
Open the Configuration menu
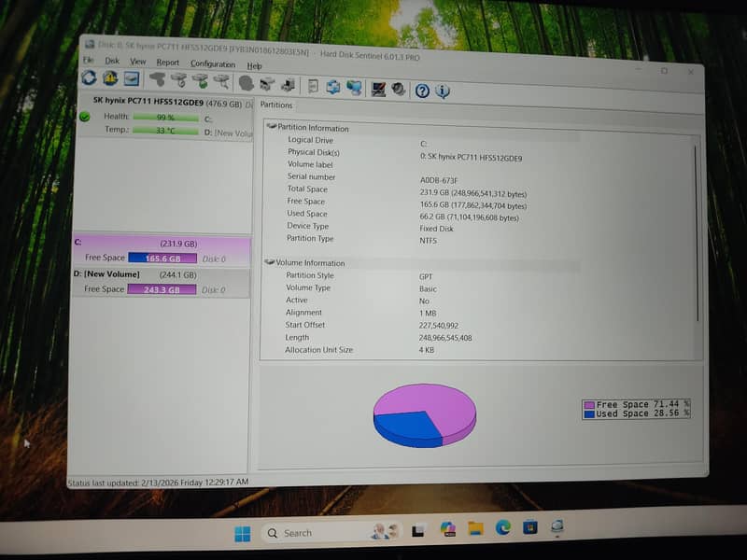click(213, 64)
